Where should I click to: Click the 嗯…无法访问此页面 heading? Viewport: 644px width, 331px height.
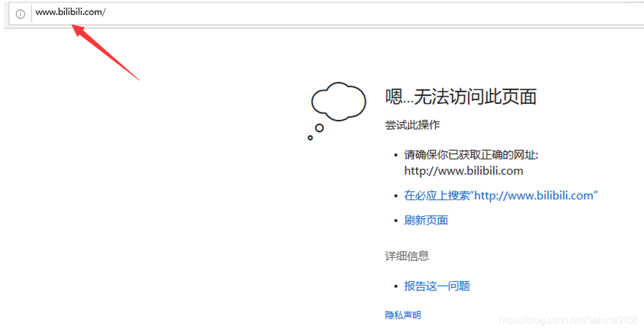coord(461,97)
